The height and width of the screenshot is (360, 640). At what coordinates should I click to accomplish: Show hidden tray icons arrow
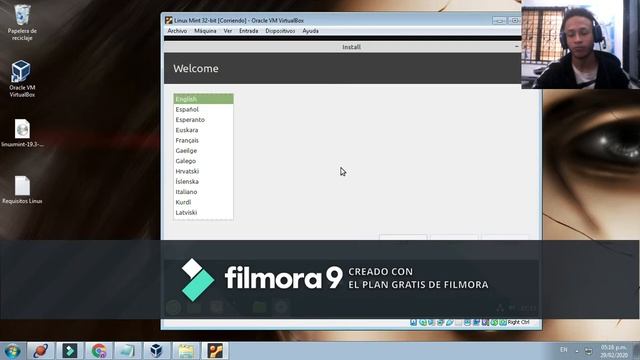click(577, 351)
